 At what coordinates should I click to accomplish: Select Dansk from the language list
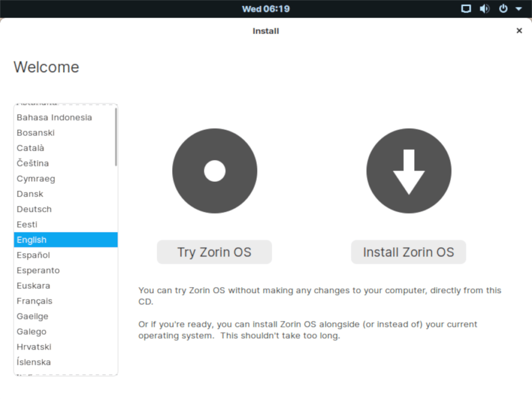tap(30, 194)
